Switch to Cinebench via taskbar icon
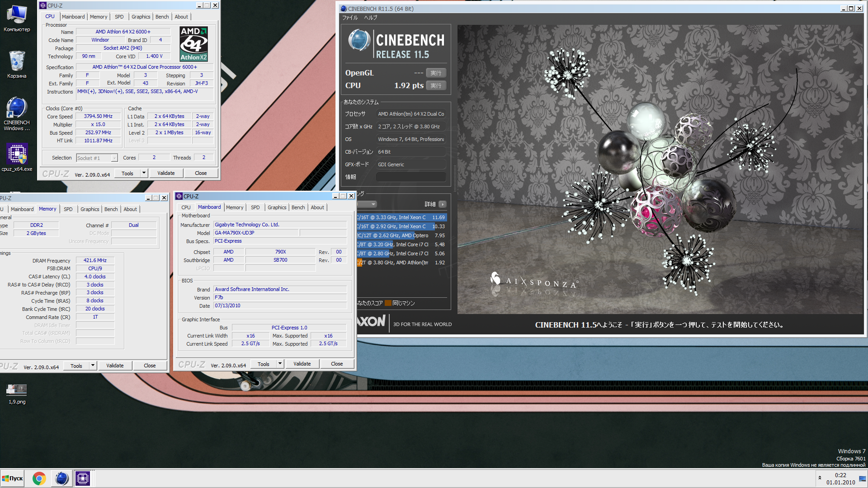Screen dimensions: 868x488 click(61, 479)
